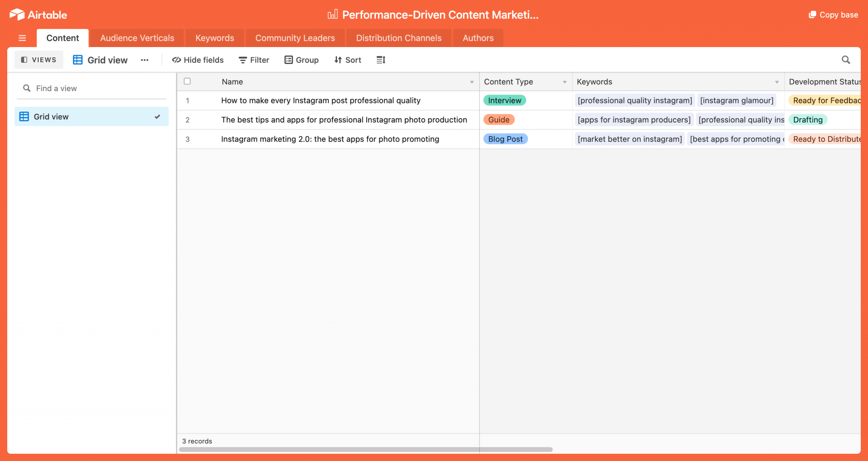Expand the Name column dropdown arrow

[472, 82]
